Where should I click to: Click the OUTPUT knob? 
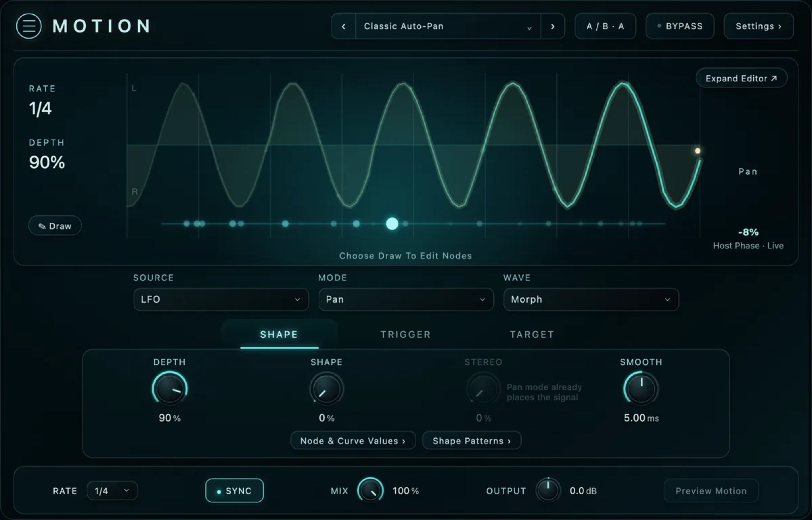click(x=548, y=491)
